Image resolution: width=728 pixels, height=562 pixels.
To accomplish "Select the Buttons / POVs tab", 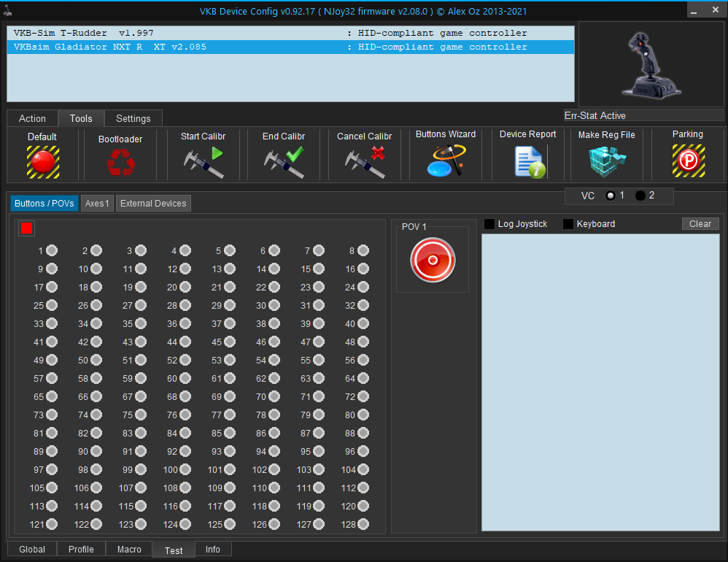I will [x=44, y=204].
